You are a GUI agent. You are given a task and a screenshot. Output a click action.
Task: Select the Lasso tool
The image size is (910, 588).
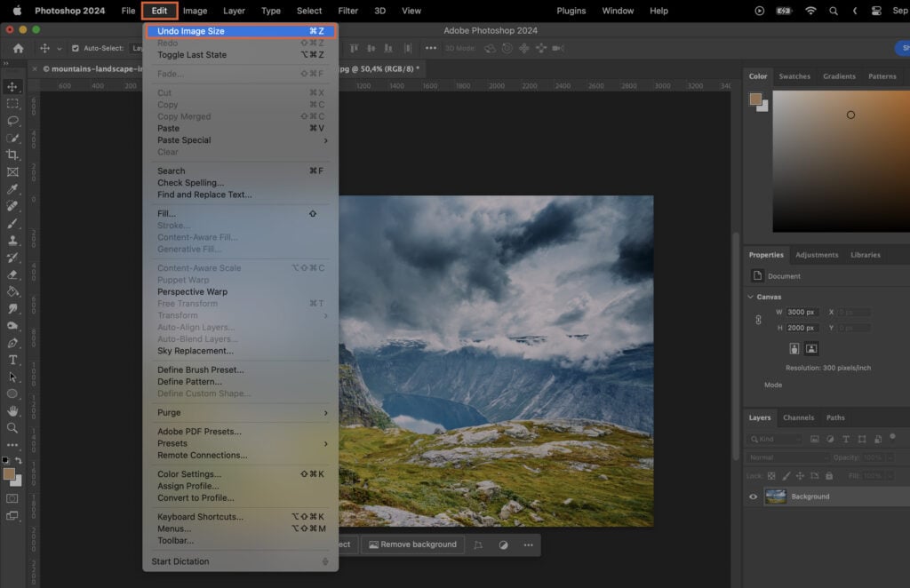point(12,120)
